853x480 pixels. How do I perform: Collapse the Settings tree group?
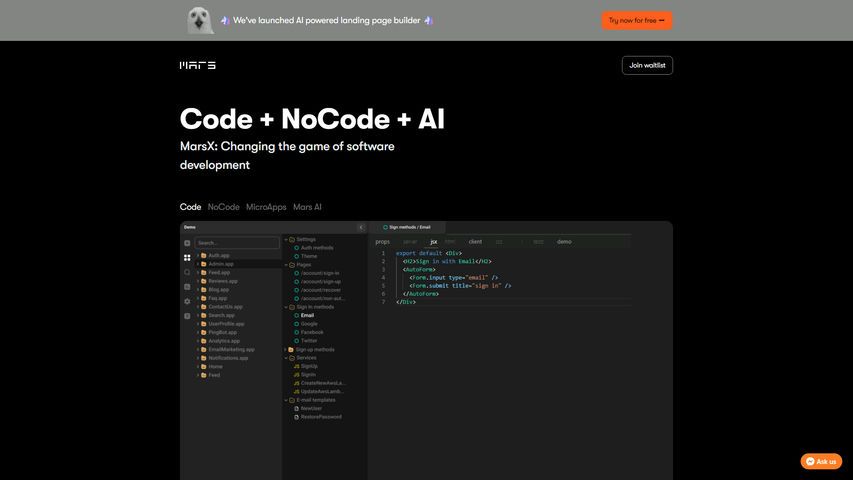[x=286, y=239]
